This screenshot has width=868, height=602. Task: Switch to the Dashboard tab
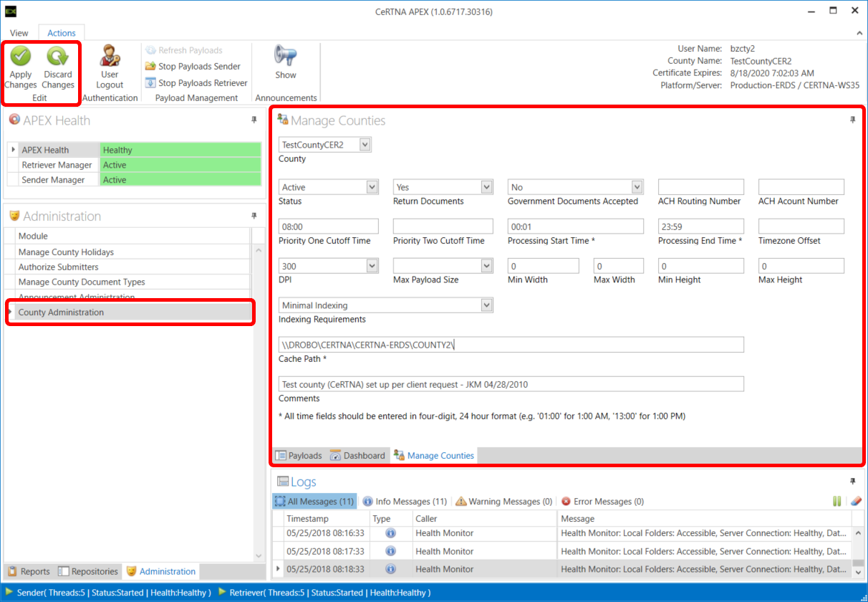point(357,456)
